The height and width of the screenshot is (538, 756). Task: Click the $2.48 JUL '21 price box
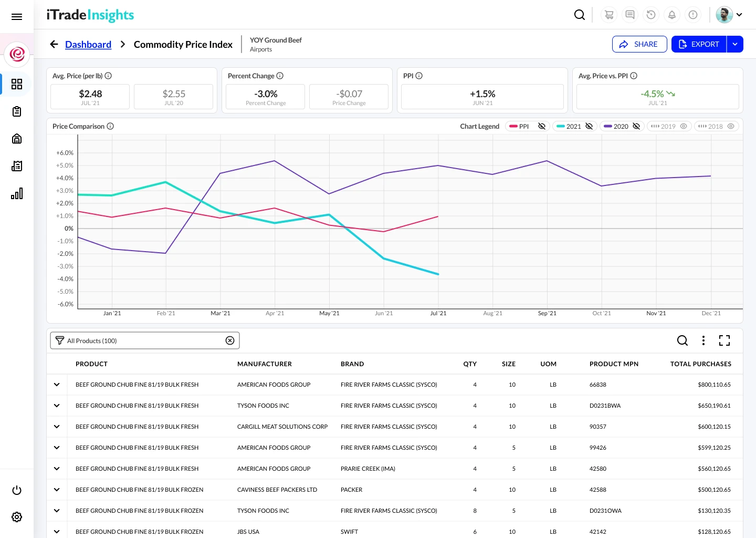90,97
